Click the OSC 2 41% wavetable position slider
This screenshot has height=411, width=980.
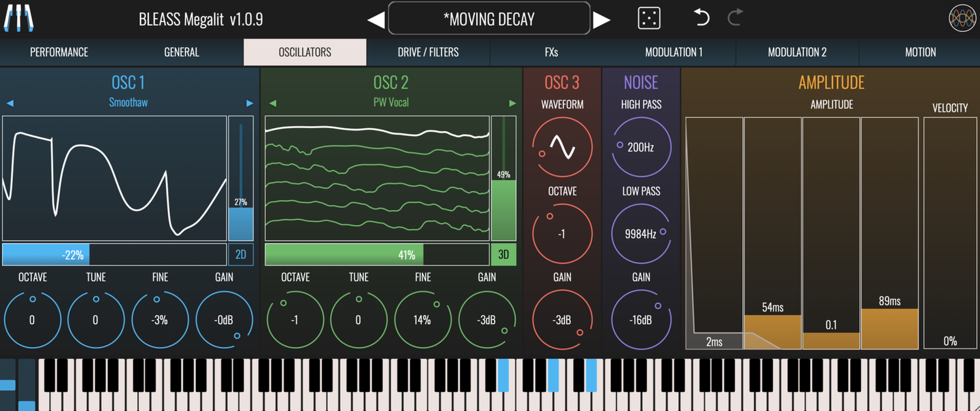[x=376, y=255]
